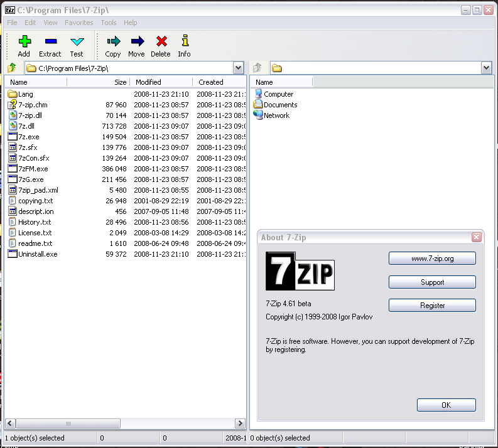Click the red Delete toolbar icon
Screen dimensions: 498x448
coord(161,41)
